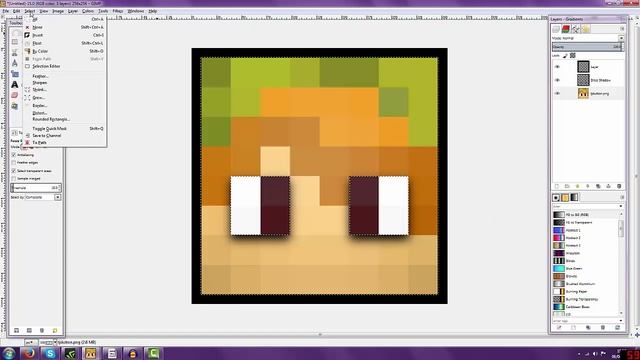Choose Grow... in the Select menu

tap(64, 98)
